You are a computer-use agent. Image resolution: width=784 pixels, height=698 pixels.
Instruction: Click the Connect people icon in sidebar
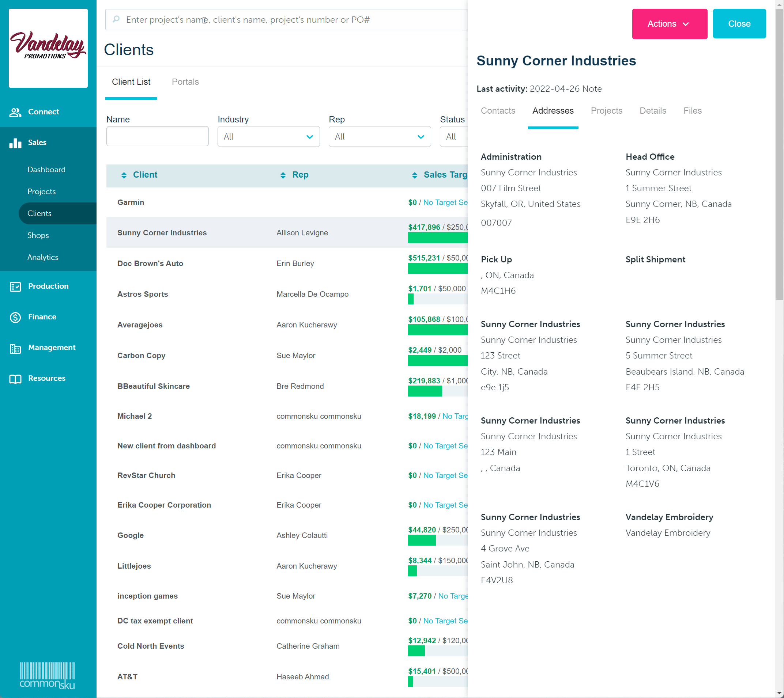pyautogui.click(x=15, y=112)
